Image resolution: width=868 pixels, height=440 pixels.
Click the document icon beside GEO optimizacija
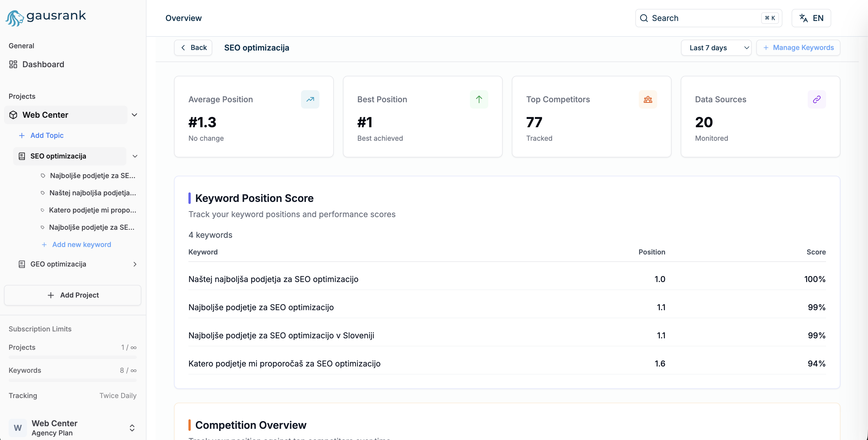(x=22, y=264)
